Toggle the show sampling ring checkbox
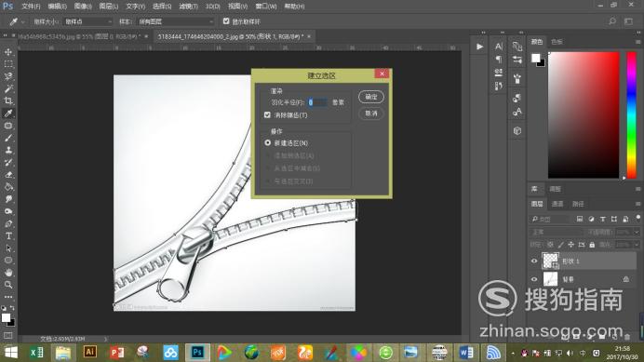Viewport: 644px width, 362px height. coord(226,21)
